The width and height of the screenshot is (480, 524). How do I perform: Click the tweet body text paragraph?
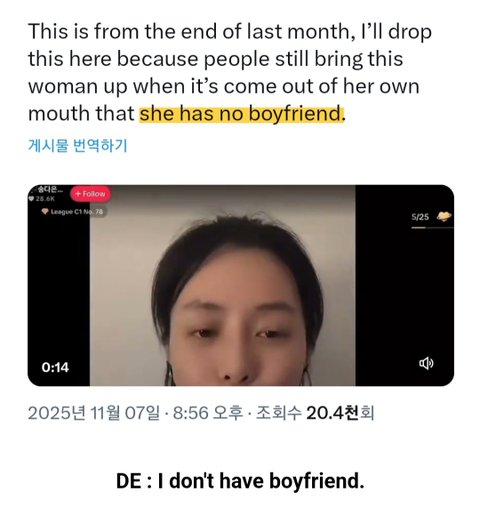230,73
